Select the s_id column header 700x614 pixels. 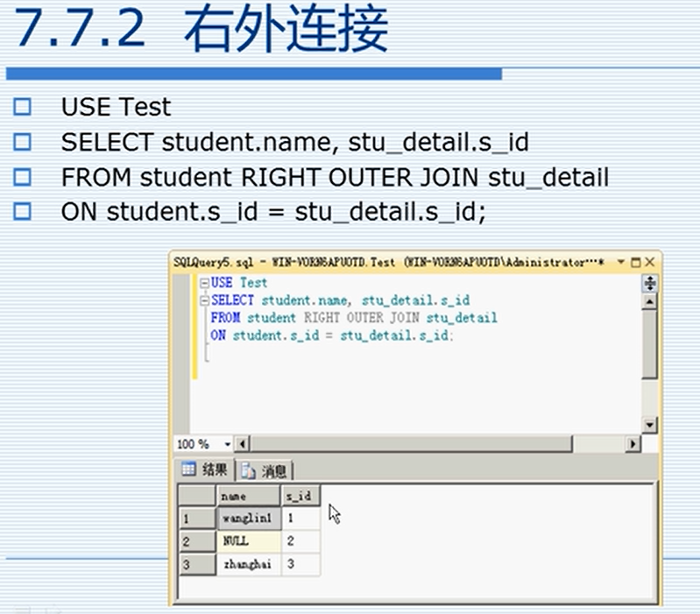[x=301, y=496]
